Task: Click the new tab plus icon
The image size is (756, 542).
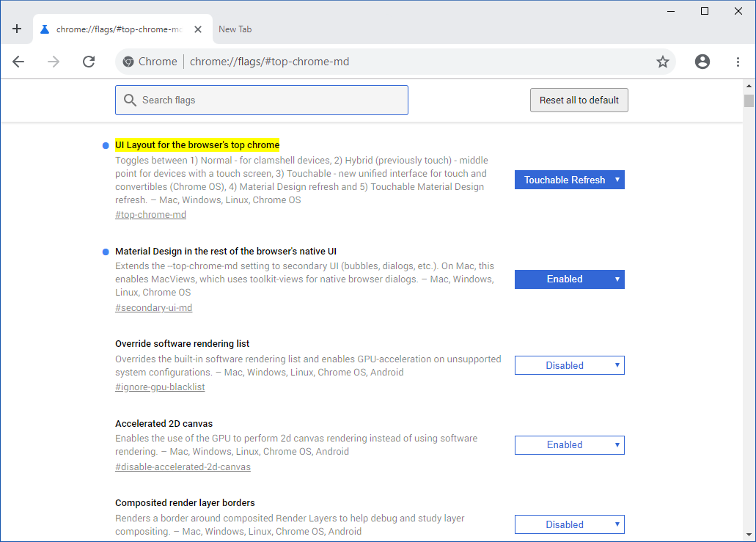Action: pos(17,29)
